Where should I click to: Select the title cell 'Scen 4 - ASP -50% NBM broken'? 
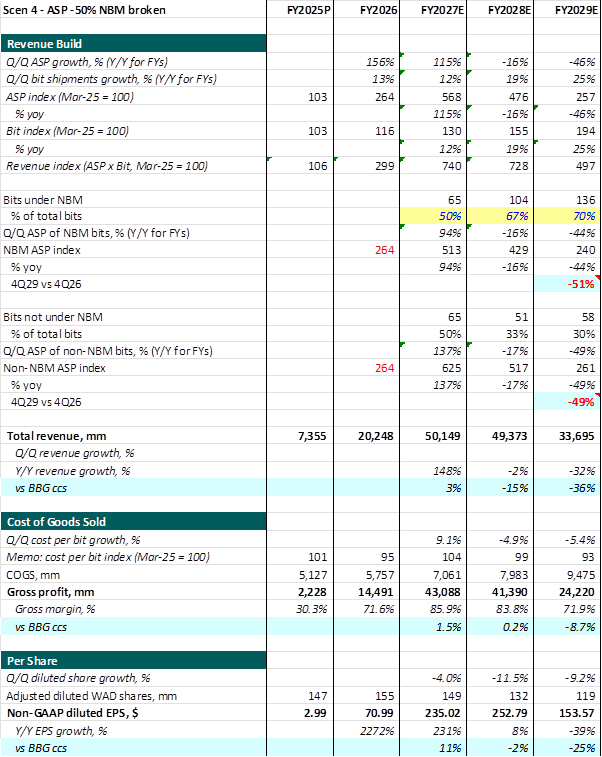tap(84, 10)
